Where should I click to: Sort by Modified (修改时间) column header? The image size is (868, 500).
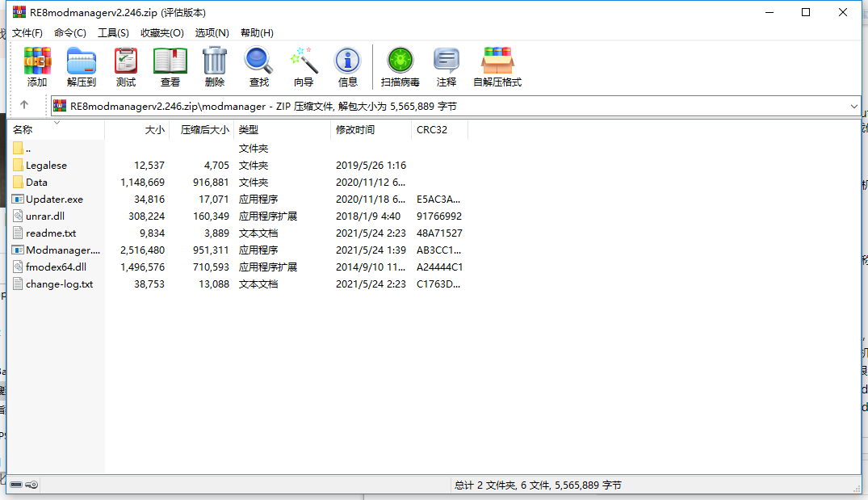(371, 129)
